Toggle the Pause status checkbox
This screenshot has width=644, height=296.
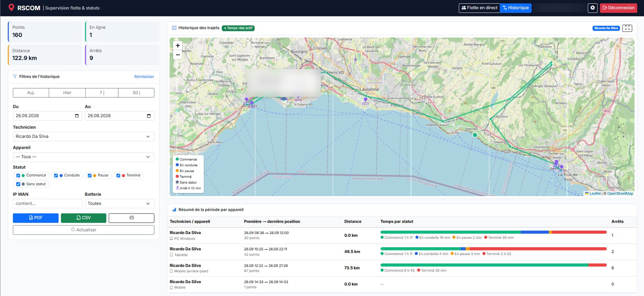(x=90, y=176)
